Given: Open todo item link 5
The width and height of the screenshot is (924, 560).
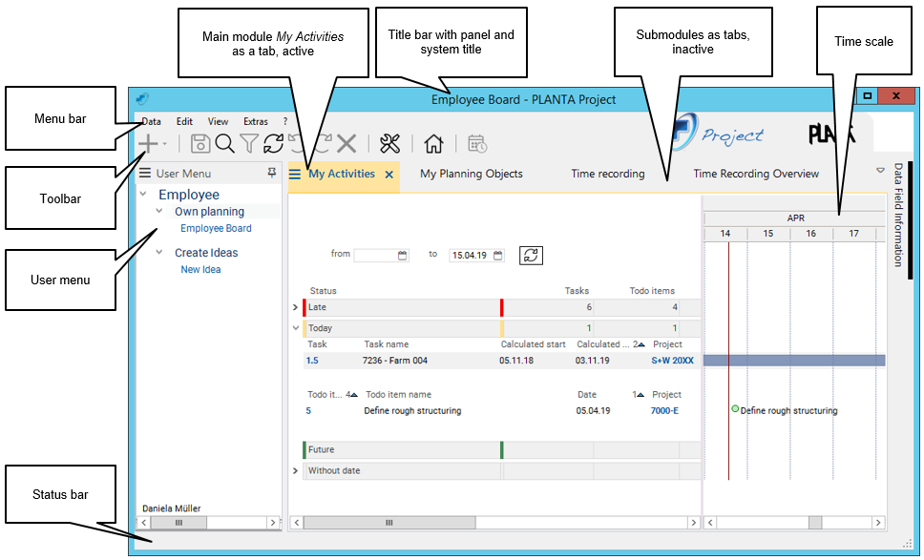Looking at the screenshot, I should pos(308,411).
